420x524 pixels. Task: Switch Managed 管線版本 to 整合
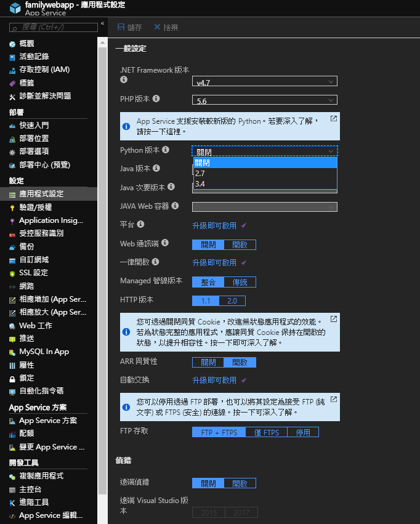click(x=208, y=282)
